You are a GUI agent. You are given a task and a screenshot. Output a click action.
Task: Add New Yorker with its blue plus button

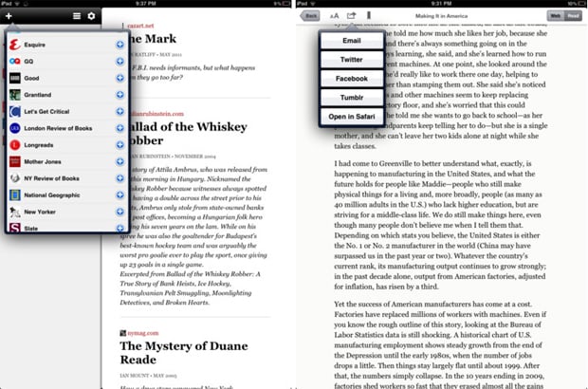120,212
